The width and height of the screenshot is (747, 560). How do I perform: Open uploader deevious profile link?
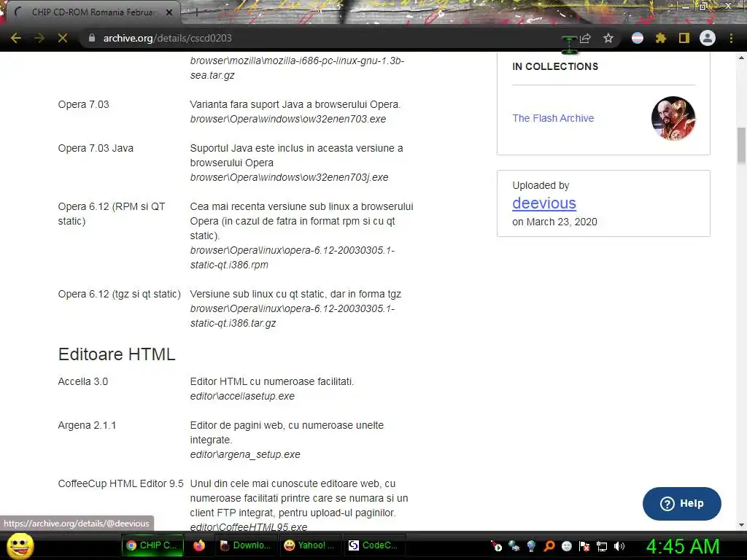(x=544, y=203)
